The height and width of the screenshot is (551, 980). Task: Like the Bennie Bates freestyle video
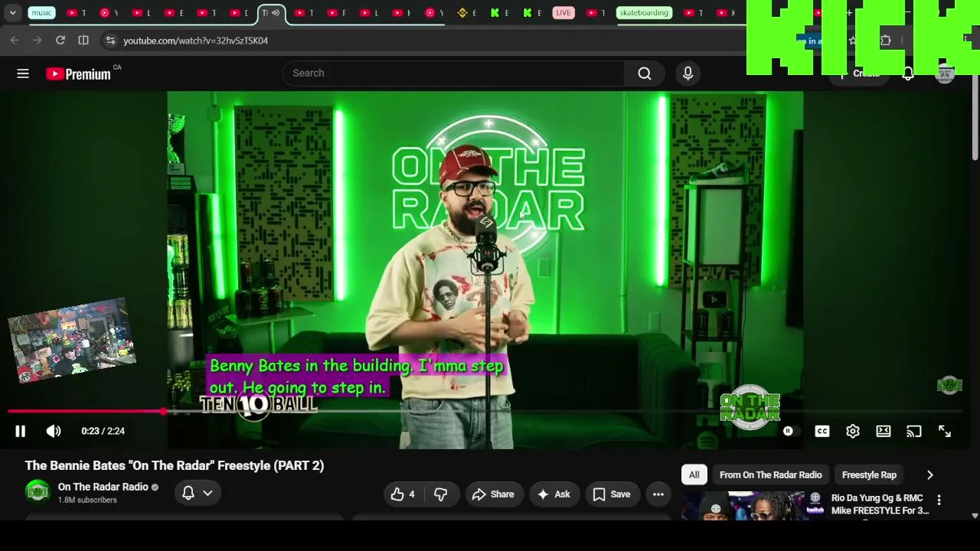403,494
